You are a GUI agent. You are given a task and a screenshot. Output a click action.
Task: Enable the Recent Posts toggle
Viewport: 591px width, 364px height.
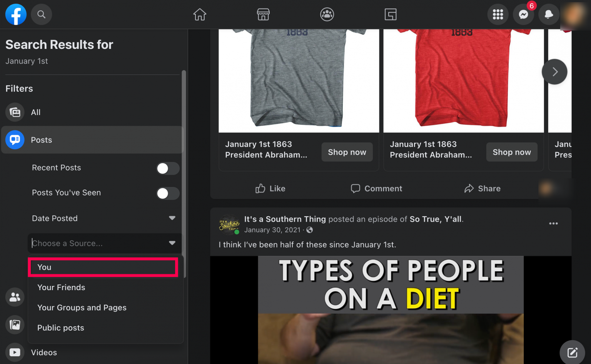[168, 169]
